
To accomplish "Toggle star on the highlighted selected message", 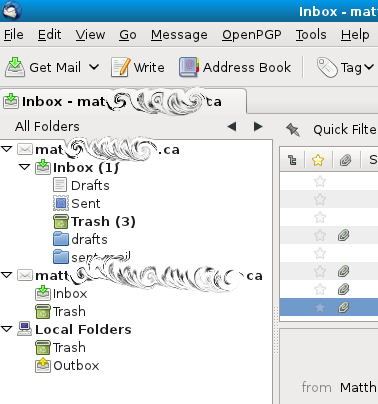I will (320, 307).
